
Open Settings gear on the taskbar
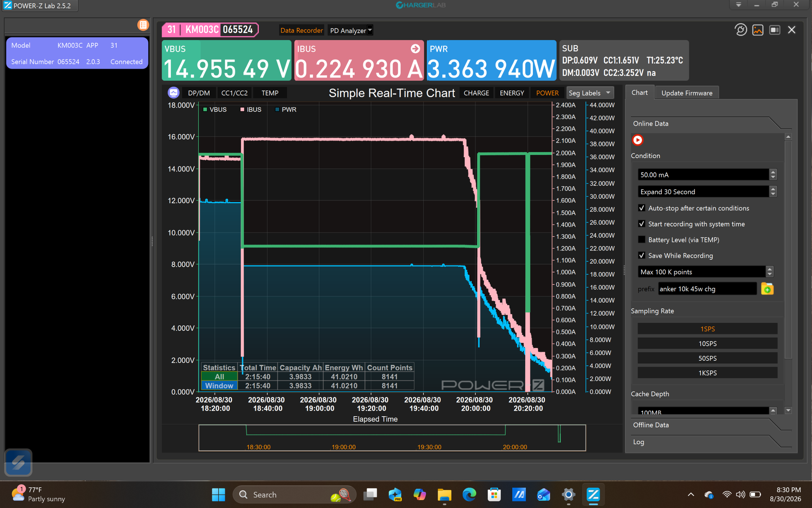[x=568, y=494]
